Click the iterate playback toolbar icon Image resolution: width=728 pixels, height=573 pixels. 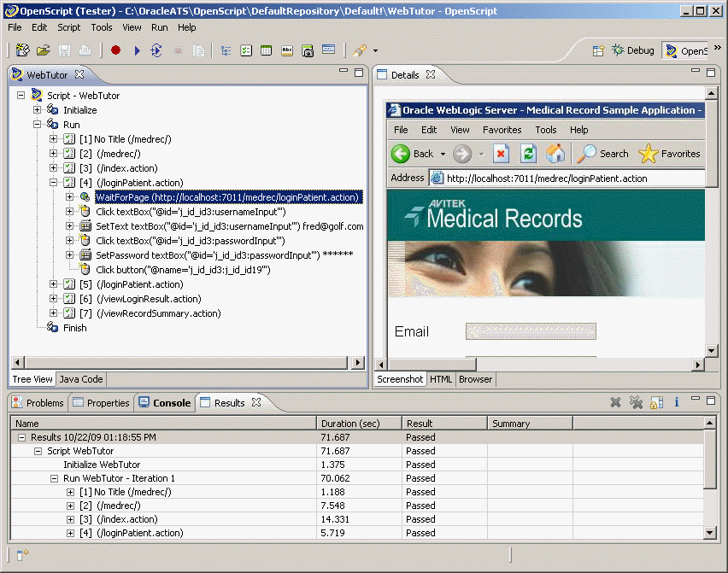pyautogui.click(x=156, y=51)
